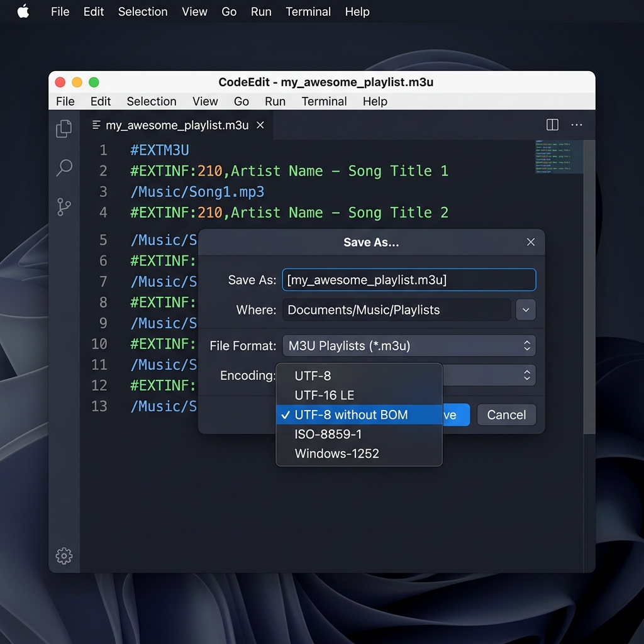Close the my_awesome_playlist.m3u tab
Image resolution: width=644 pixels, height=644 pixels.
pos(260,125)
